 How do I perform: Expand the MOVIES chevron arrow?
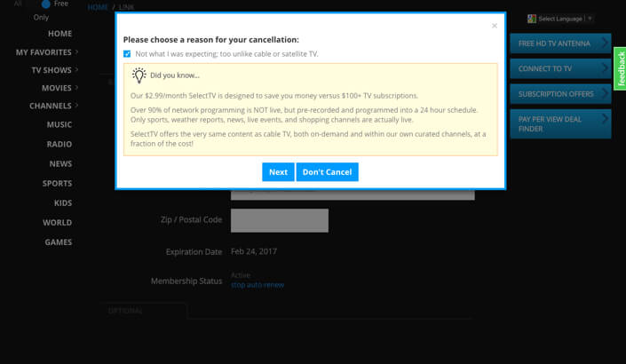coord(76,88)
